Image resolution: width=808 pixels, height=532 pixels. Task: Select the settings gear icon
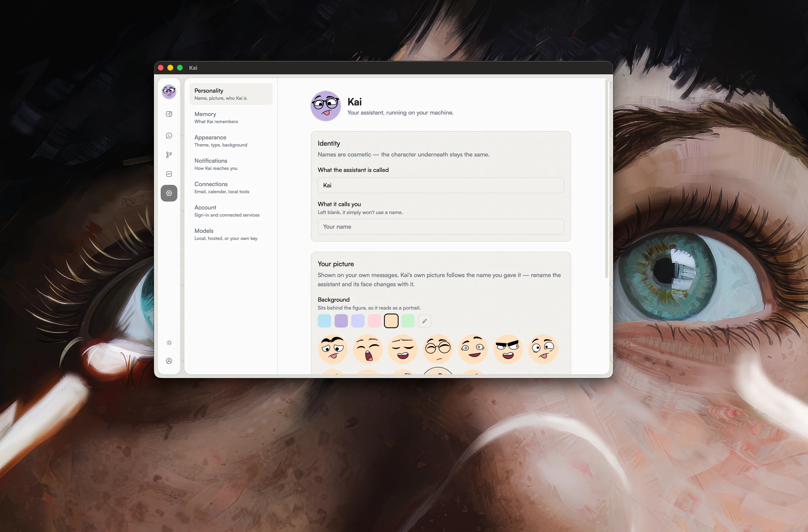click(169, 193)
